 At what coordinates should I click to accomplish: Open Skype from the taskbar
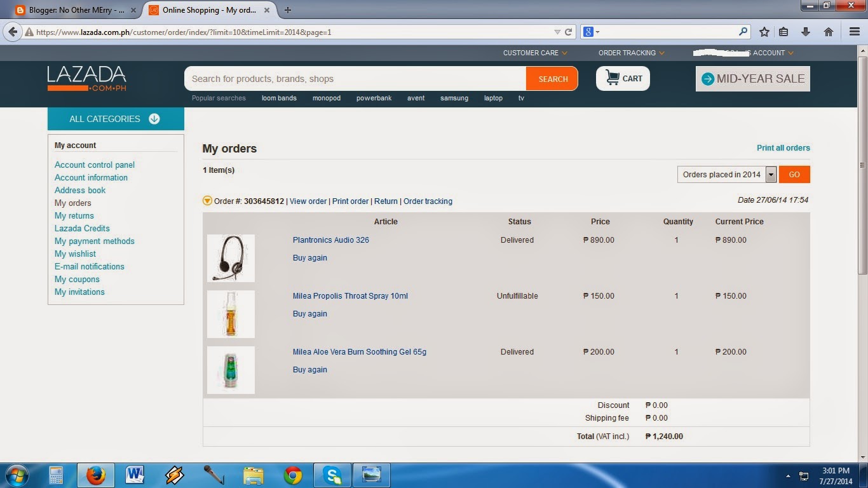[x=332, y=475]
